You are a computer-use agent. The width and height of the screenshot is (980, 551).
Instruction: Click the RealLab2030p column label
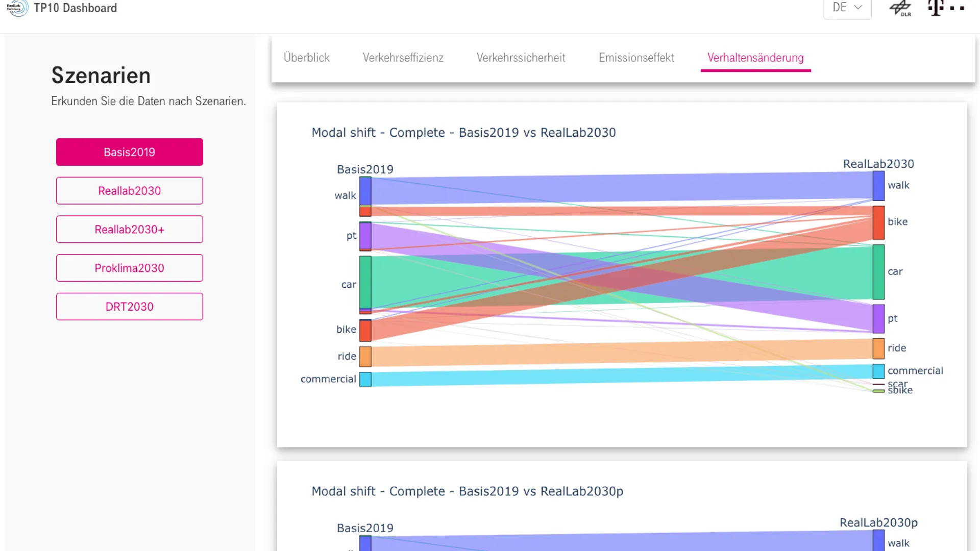(x=878, y=523)
